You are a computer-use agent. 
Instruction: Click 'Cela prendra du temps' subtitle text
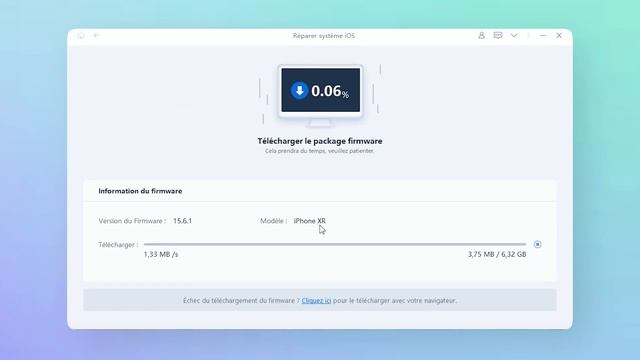coord(320,151)
